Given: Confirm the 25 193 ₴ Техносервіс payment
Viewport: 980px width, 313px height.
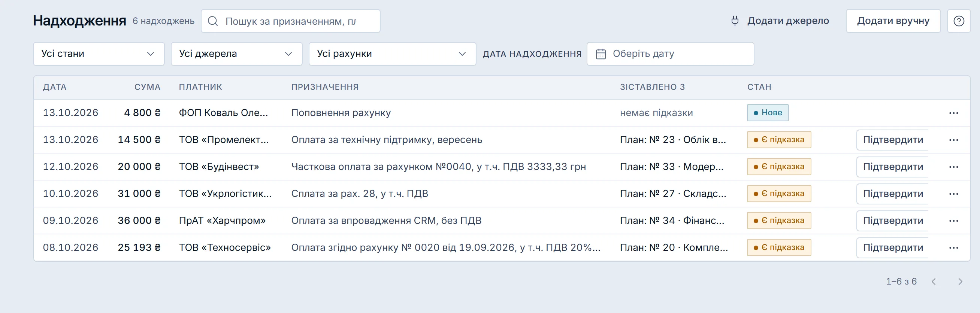Looking at the screenshot, I should (x=892, y=248).
